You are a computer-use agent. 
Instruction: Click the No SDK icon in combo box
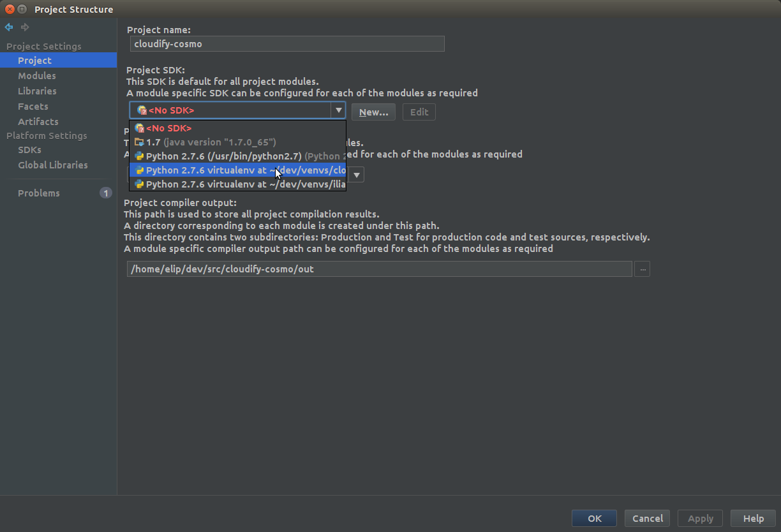[142, 110]
